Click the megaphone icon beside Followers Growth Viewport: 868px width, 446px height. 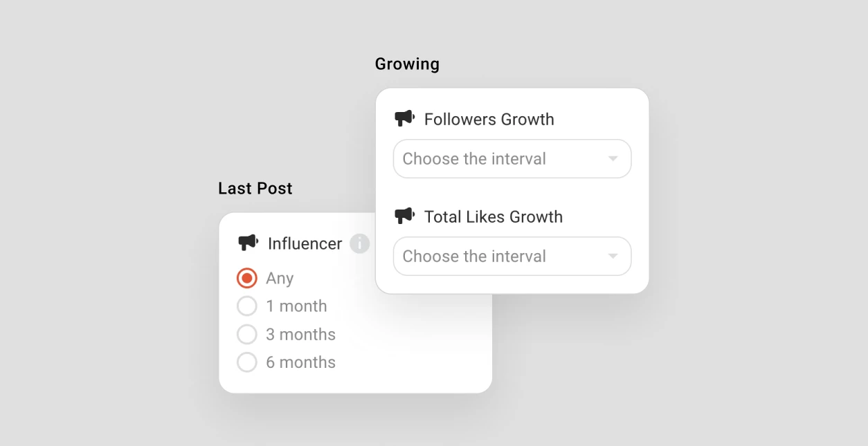pyautogui.click(x=404, y=118)
